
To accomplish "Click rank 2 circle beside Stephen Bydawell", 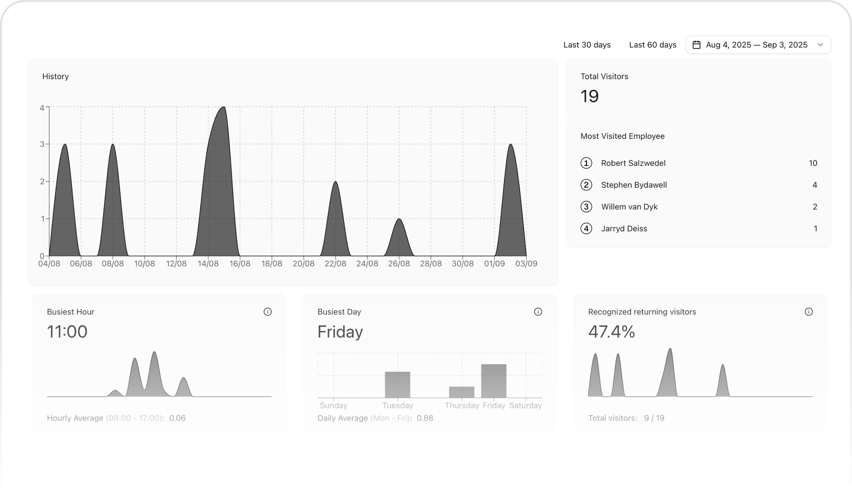I will point(586,185).
